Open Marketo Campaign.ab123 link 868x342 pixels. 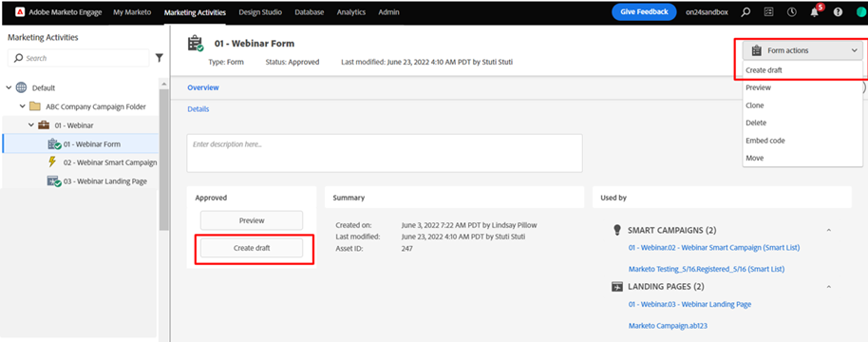click(x=668, y=326)
